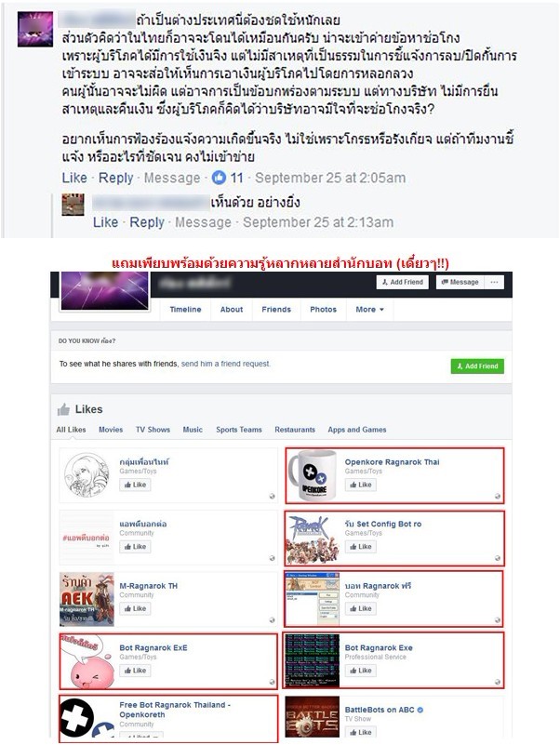This screenshot has height=745, width=560.
Task: Click the blue thumbs-up reaction icon
Action: pyautogui.click(x=219, y=178)
